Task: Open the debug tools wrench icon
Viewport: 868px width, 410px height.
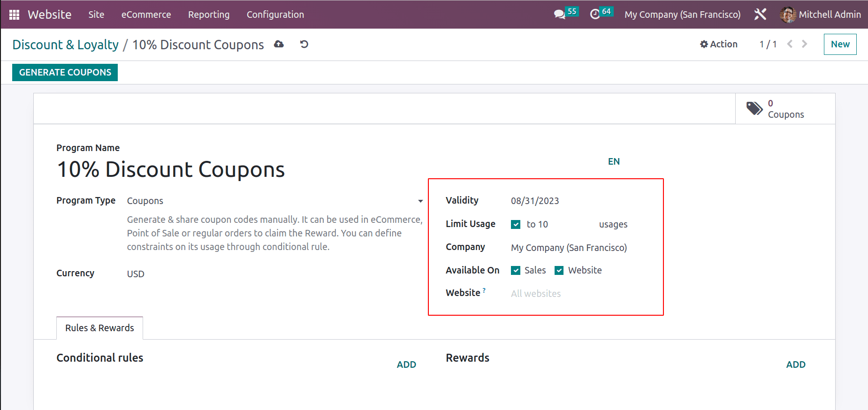Action: coord(760,15)
